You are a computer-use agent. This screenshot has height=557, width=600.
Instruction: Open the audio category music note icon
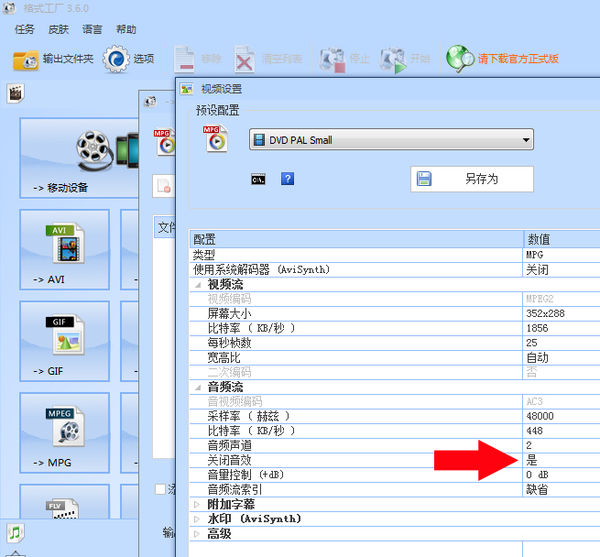15,533
